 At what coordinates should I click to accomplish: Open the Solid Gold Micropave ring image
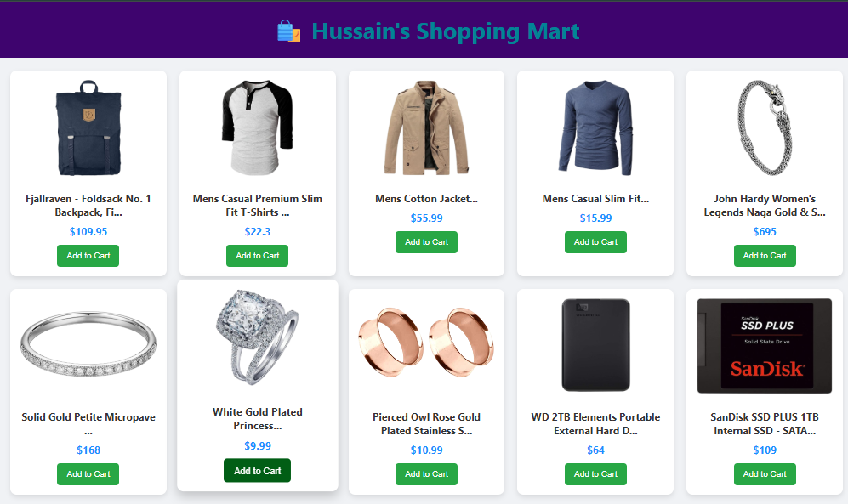(x=88, y=343)
